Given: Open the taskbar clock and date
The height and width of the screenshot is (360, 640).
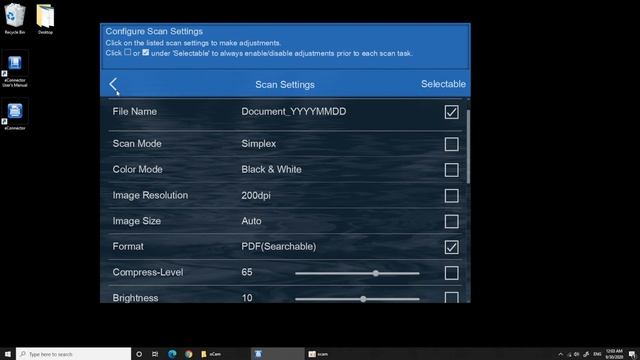Looking at the screenshot, I should pyautogui.click(x=614, y=354).
